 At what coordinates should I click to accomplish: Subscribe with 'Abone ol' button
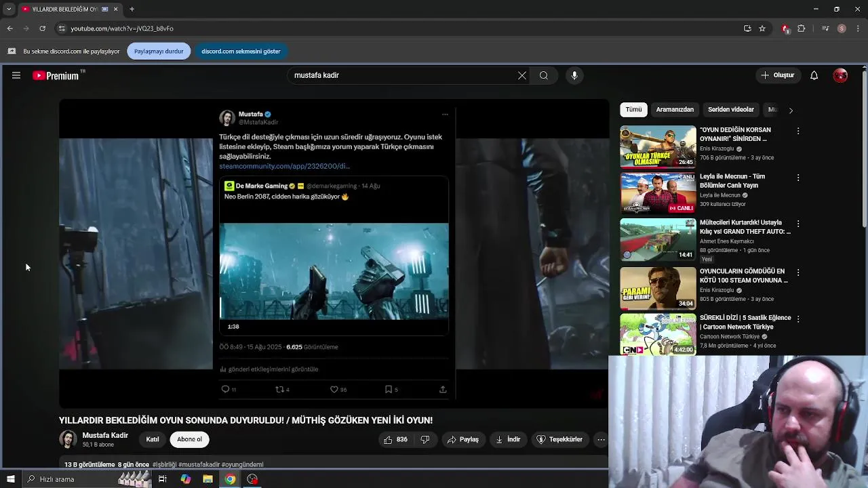pyautogui.click(x=189, y=439)
